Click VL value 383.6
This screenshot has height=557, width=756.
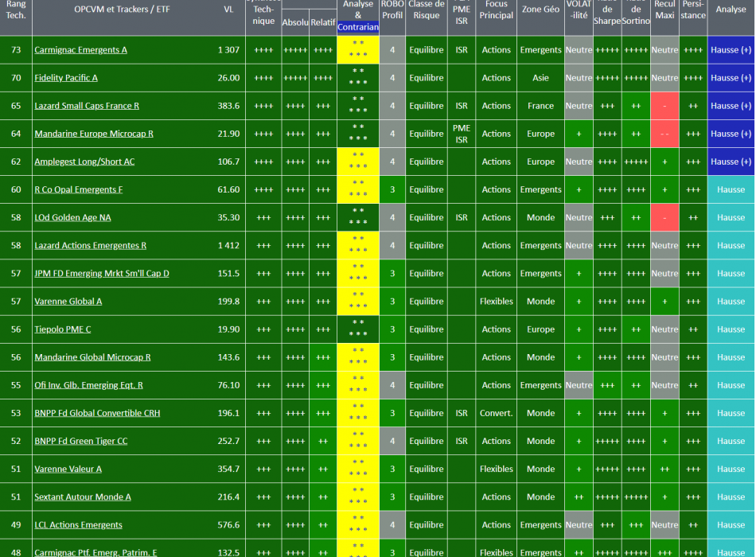[x=228, y=106]
